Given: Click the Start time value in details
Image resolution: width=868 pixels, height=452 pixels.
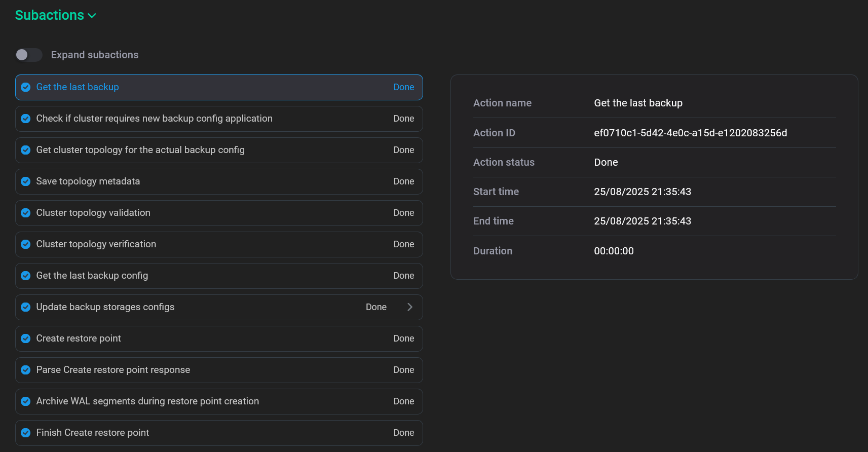Looking at the screenshot, I should (x=642, y=192).
